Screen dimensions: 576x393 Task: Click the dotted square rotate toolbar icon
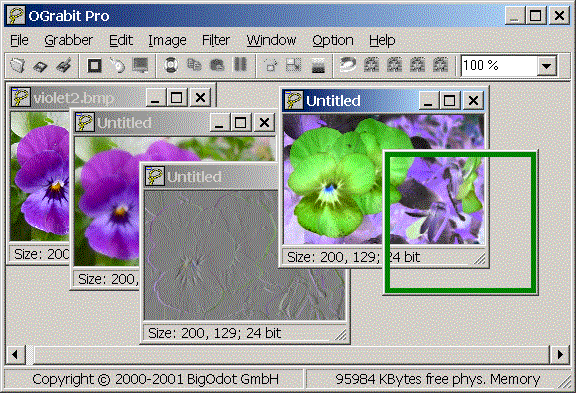coord(271,66)
